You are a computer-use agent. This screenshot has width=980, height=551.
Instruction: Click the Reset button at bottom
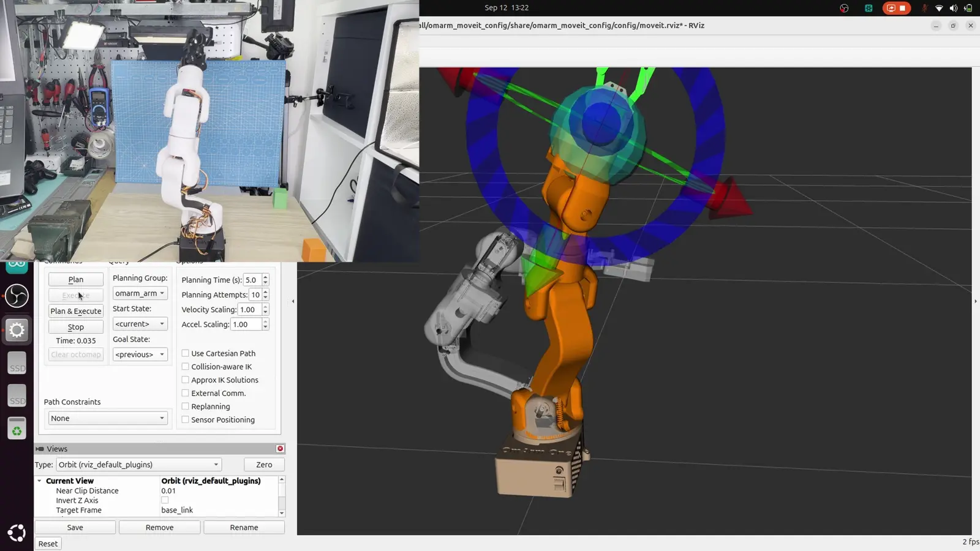pos(48,544)
